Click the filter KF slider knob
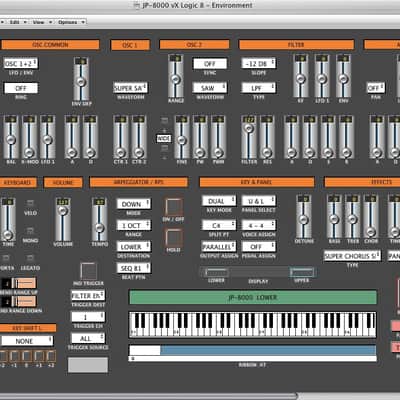Image resolution: width=400 pixels, height=400 pixels. [301, 79]
